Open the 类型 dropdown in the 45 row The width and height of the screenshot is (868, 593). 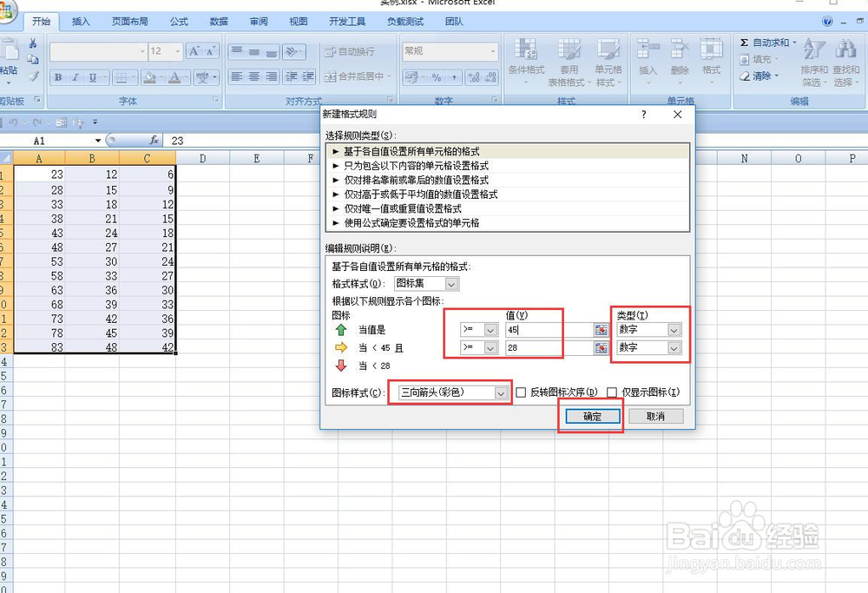pos(674,330)
